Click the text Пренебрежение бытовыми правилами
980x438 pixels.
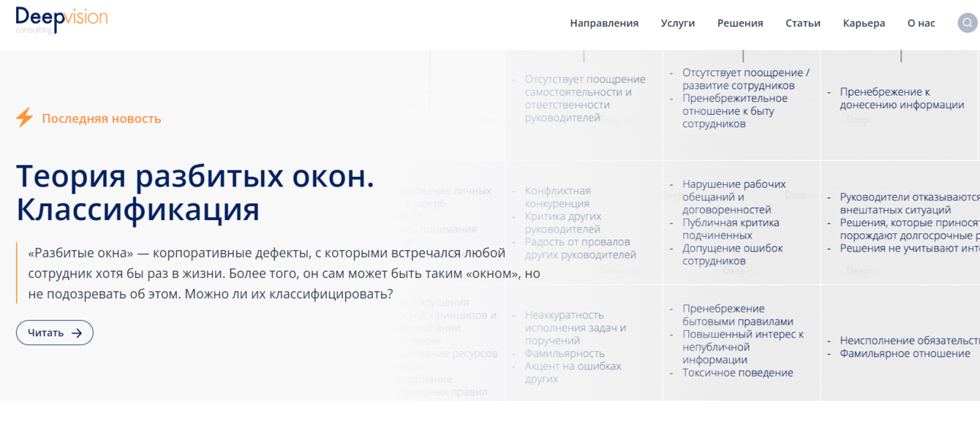pos(738,314)
